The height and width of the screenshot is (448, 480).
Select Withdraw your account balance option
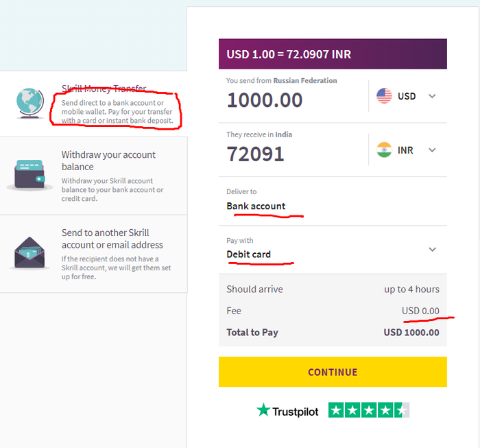click(x=108, y=161)
